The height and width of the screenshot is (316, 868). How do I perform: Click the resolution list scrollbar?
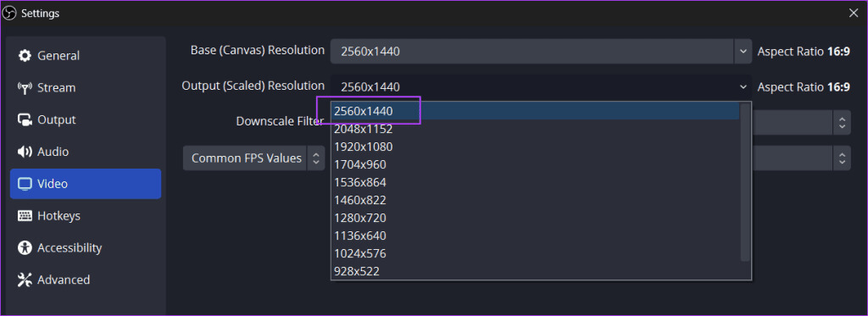tap(745, 183)
